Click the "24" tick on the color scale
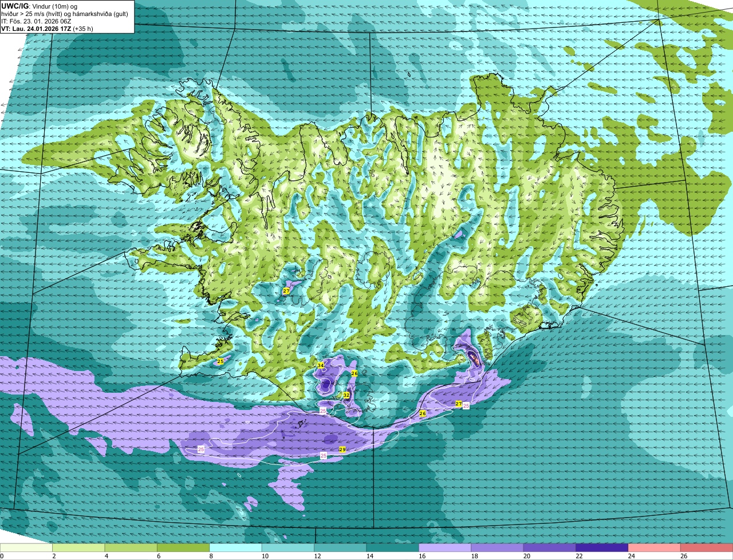Image resolution: width=733 pixels, height=560 pixels. tap(631, 556)
